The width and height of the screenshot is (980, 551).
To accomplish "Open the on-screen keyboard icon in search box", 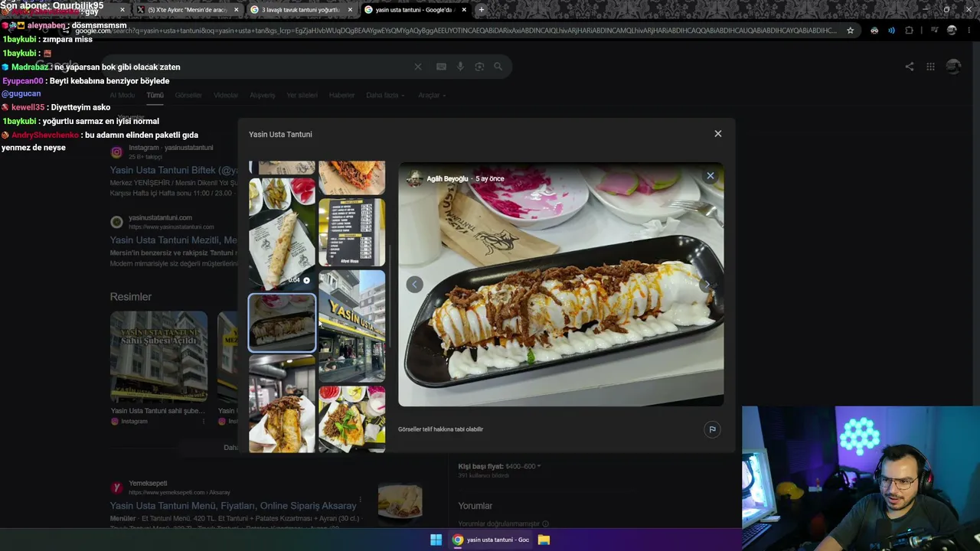I will point(441,67).
